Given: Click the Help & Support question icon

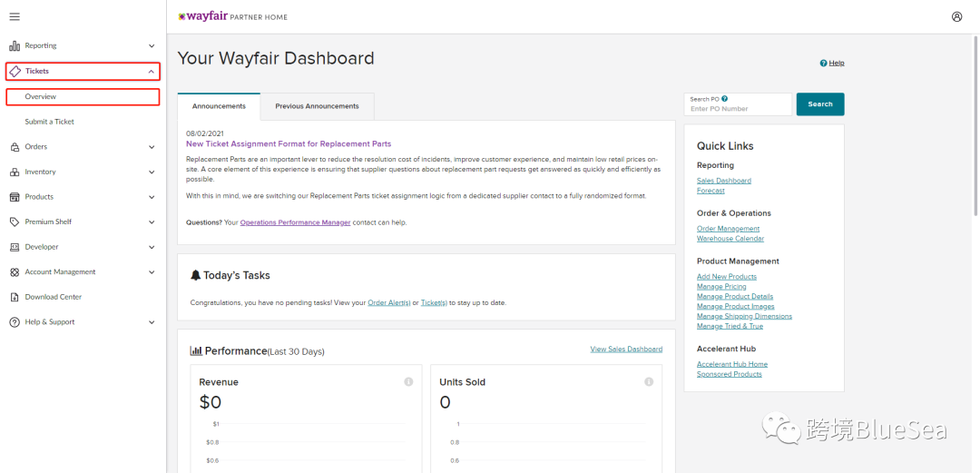Looking at the screenshot, I should click(x=15, y=322).
